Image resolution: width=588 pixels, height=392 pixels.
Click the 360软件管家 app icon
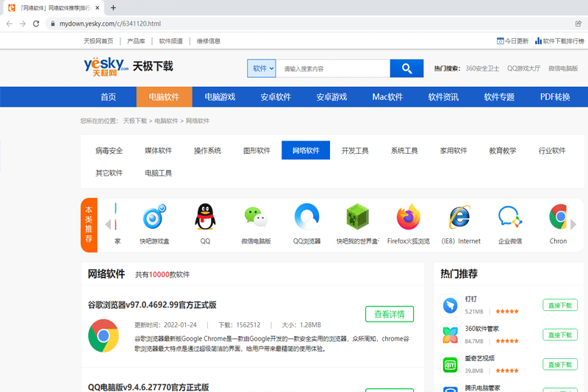pyautogui.click(x=450, y=335)
